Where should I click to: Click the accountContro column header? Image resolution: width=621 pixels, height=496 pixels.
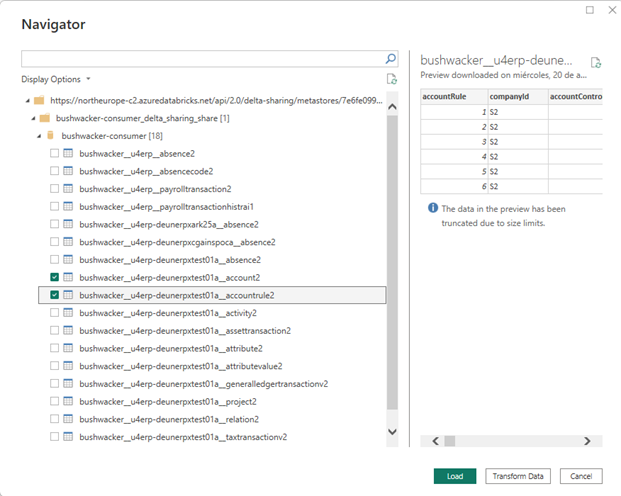[x=575, y=96]
